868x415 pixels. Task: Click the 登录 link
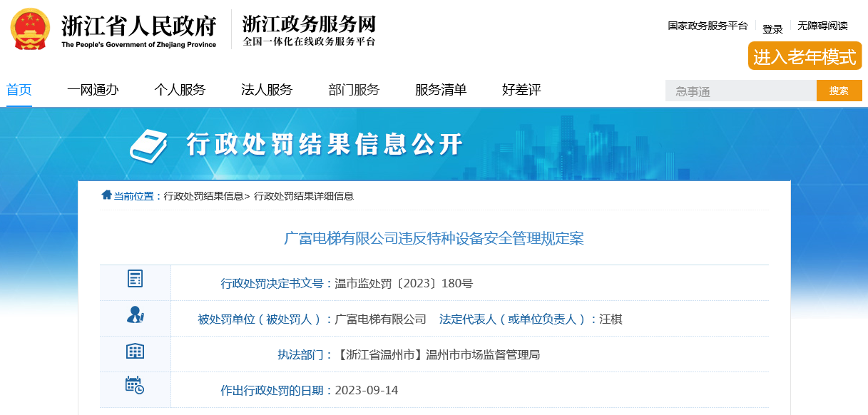[772, 29]
